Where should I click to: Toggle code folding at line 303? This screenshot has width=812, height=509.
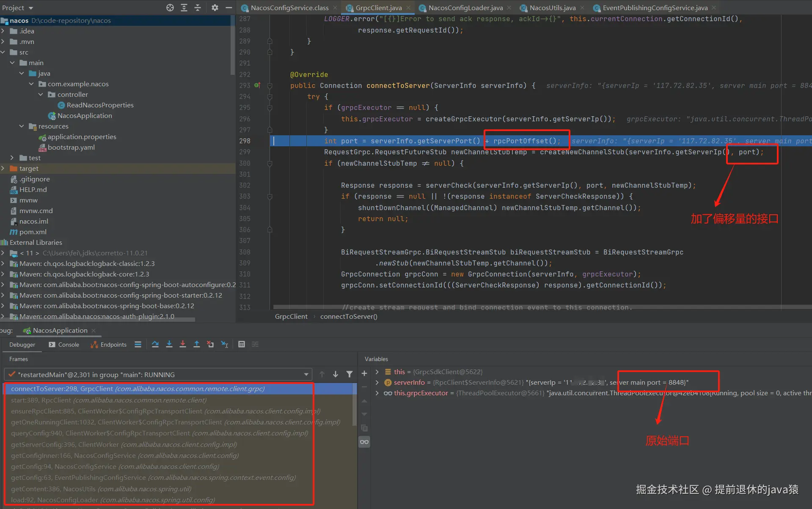(x=270, y=196)
